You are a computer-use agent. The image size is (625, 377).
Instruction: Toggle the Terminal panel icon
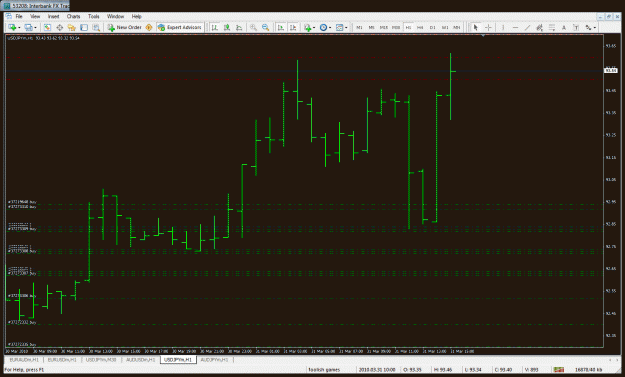click(84, 27)
